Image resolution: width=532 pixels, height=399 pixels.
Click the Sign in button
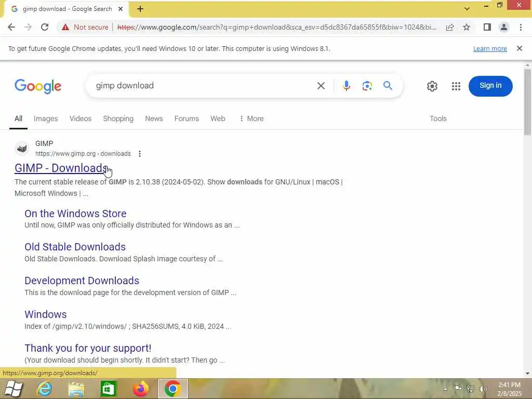490,86
